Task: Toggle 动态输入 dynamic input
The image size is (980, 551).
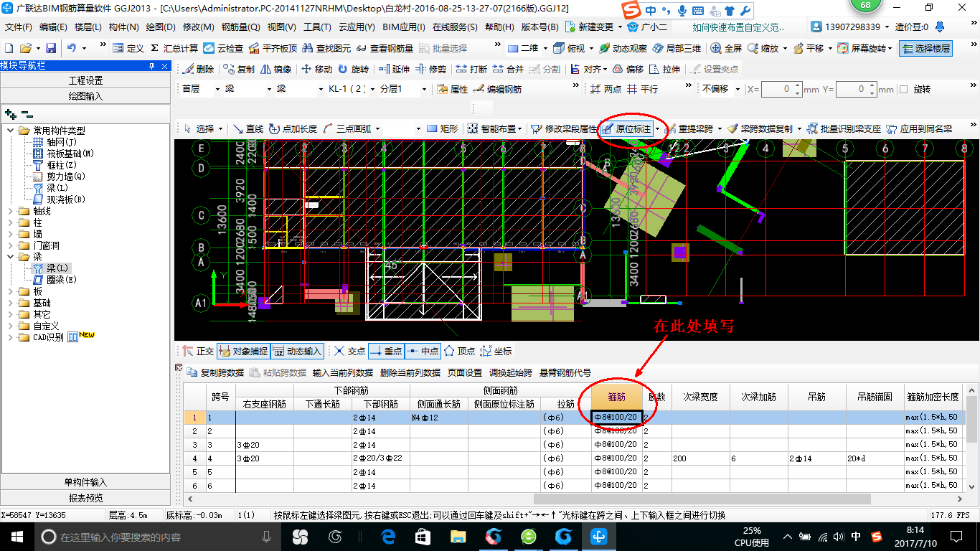Action: [x=298, y=351]
